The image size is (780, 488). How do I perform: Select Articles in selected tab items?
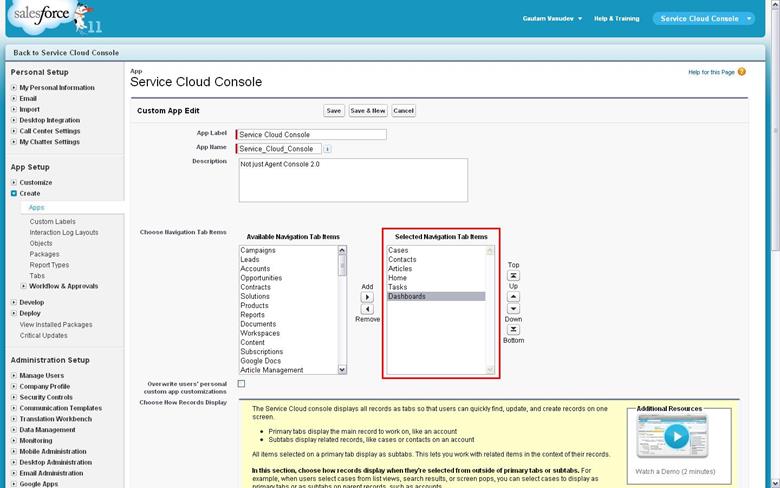(400, 269)
